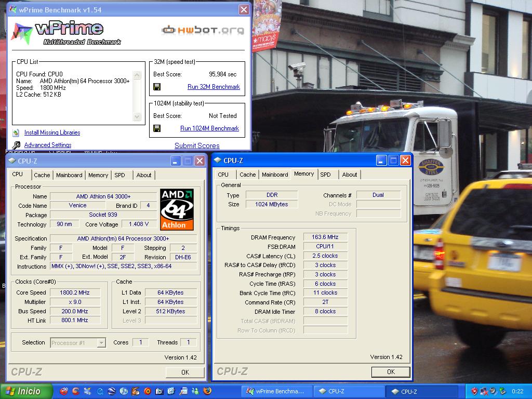This screenshot has height=399, width=532.
Task: Click the hwbot.org logo in wPrime
Action: click(203, 30)
